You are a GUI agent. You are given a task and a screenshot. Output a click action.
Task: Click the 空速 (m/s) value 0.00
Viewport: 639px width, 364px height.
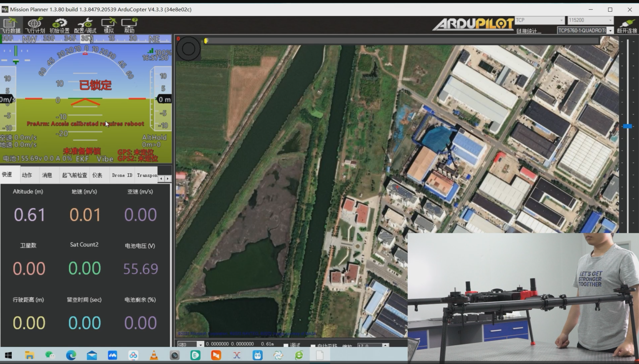click(x=140, y=215)
